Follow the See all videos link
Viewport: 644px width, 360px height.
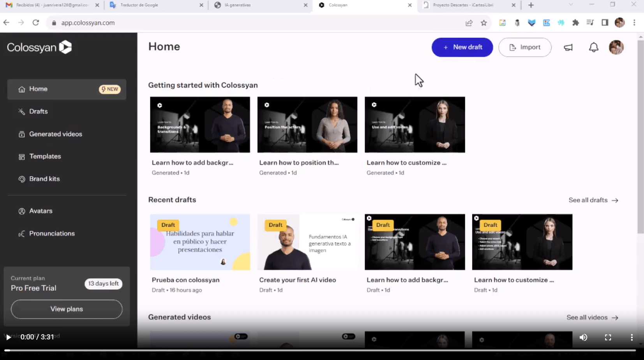tap(592, 318)
